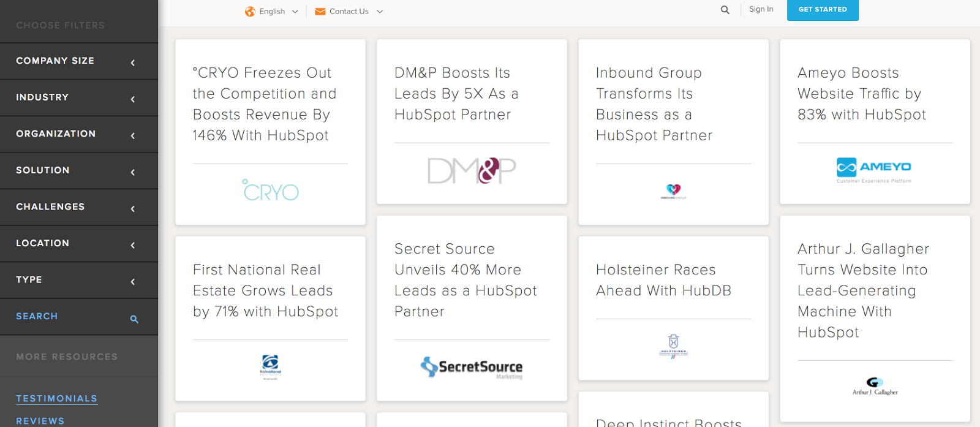Viewport: 980px width, 427px height.
Task: Click the globe language icon
Action: point(250,12)
